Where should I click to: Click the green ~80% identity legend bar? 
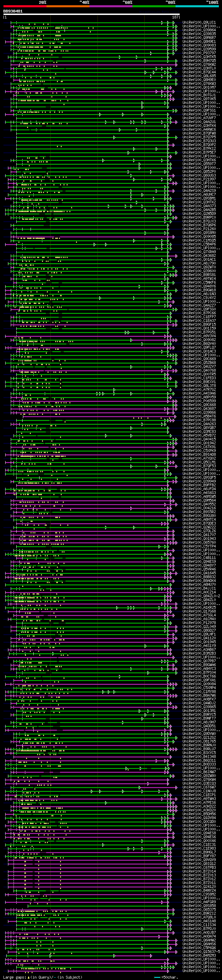click(x=154, y=6)
